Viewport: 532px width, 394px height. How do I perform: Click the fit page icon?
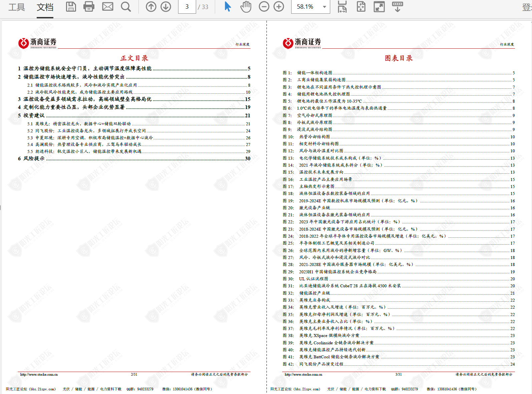(x=361, y=7)
